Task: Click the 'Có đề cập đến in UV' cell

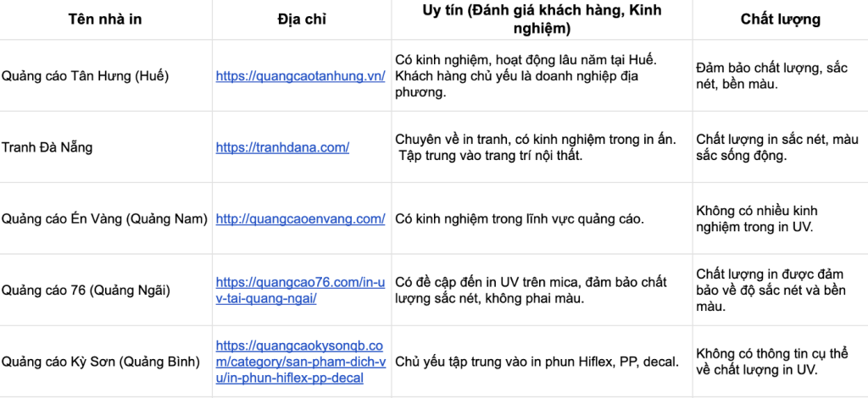Action: click(542, 290)
